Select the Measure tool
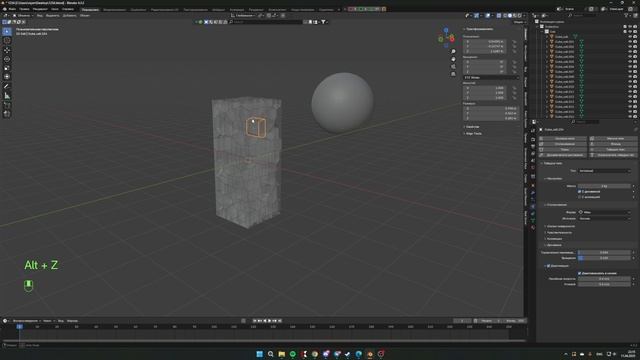The image size is (640, 360). click(x=7, y=96)
